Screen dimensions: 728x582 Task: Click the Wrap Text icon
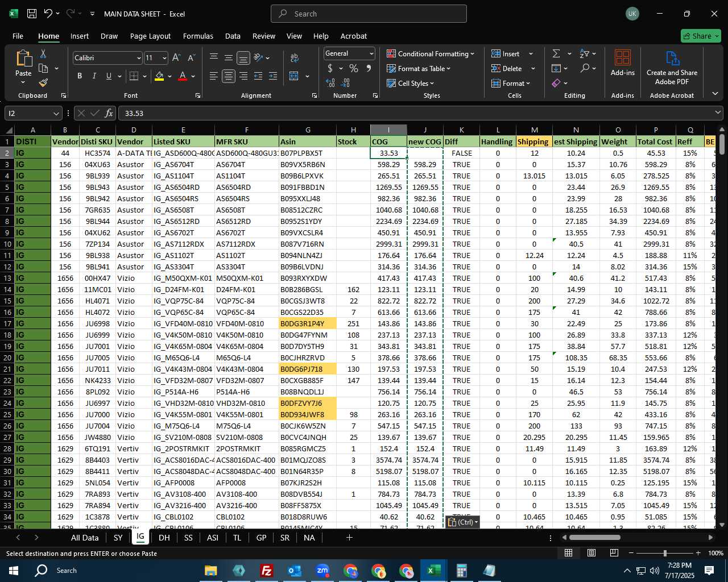point(295,58)
